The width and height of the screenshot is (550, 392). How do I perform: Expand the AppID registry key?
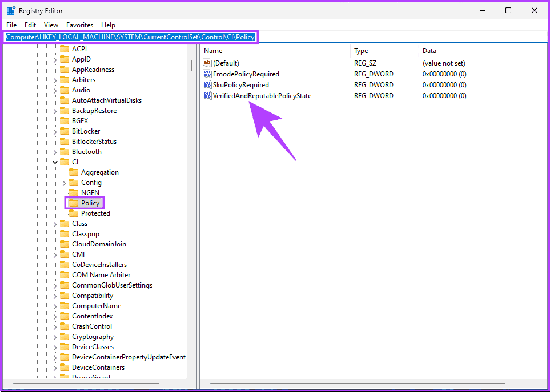tap(55, 59)
